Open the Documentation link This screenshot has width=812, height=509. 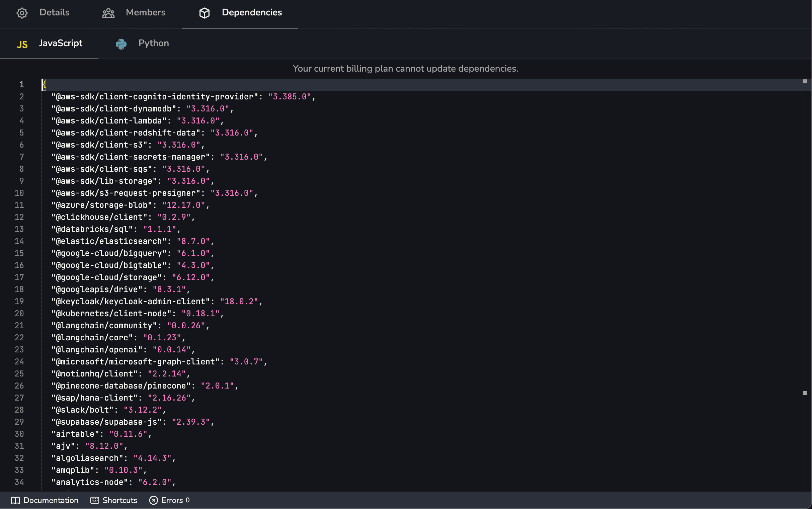(45, 500)
